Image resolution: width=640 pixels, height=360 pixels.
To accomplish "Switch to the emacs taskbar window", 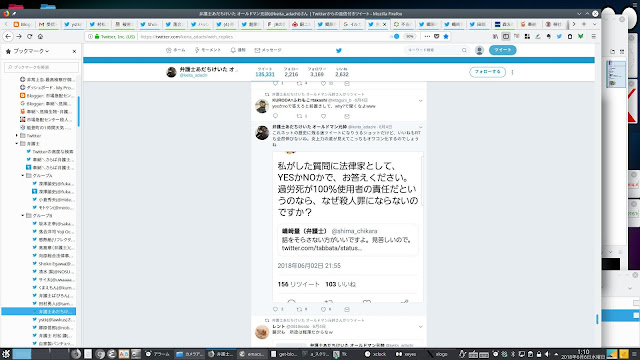I will coord(252,354).
